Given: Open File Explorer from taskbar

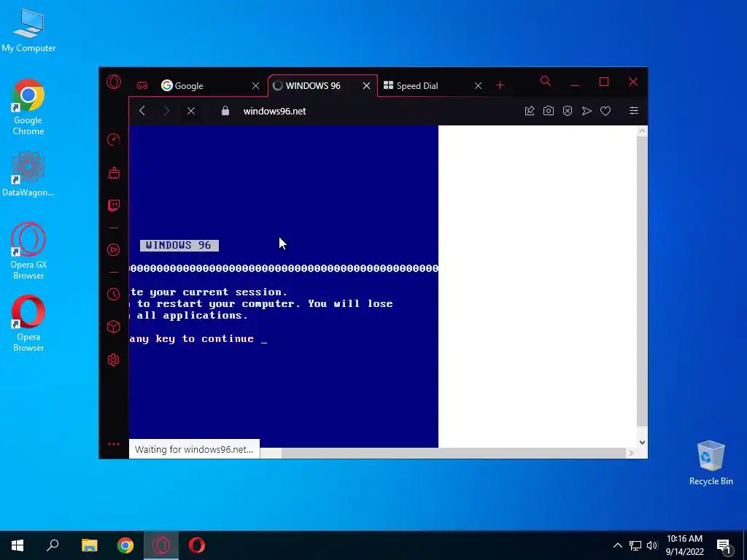Looking at the screenshot, I should [90, 545].
